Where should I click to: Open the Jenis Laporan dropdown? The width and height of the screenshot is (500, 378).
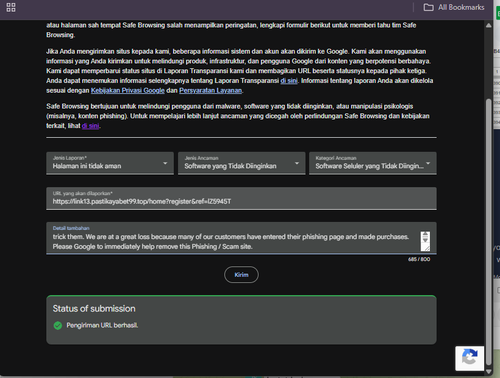tap(110, 163)
